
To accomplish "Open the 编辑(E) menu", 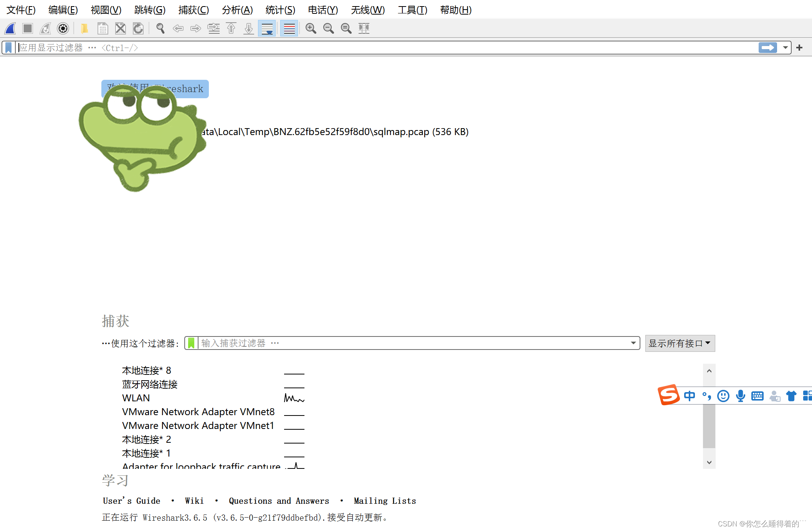I will (x=63, y=10).
